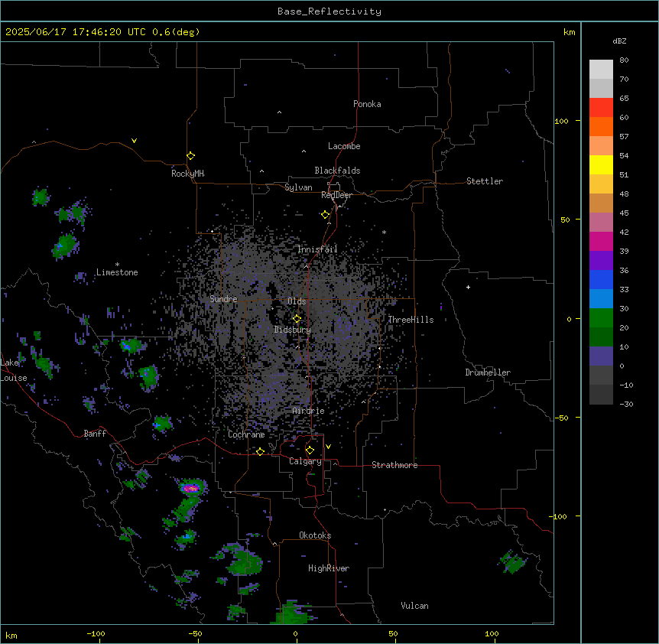Click the ThreeHills town label
The height and width of the screenshot is (644, 659).
point(411,320)
